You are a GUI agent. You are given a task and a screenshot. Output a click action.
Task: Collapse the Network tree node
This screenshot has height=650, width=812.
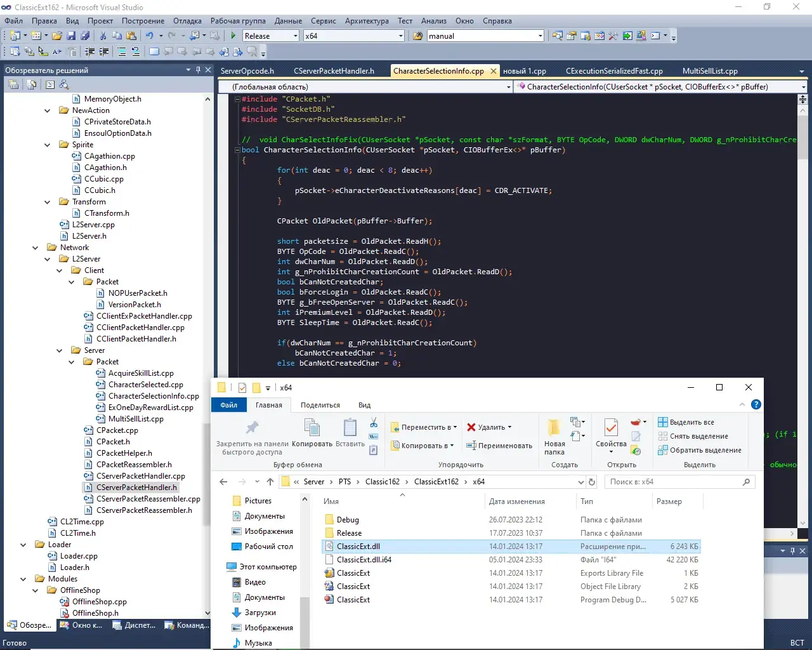point(35,248)
